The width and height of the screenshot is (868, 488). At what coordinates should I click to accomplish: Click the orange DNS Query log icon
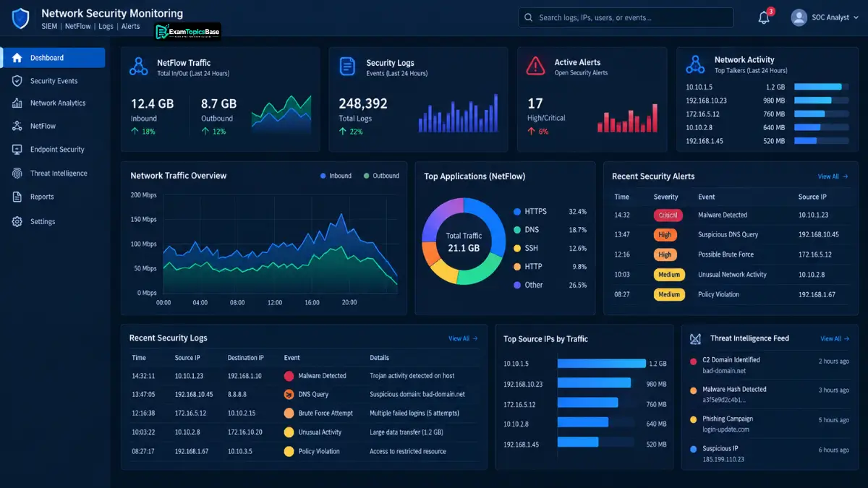pyautogui.click(x=289, y=395)
